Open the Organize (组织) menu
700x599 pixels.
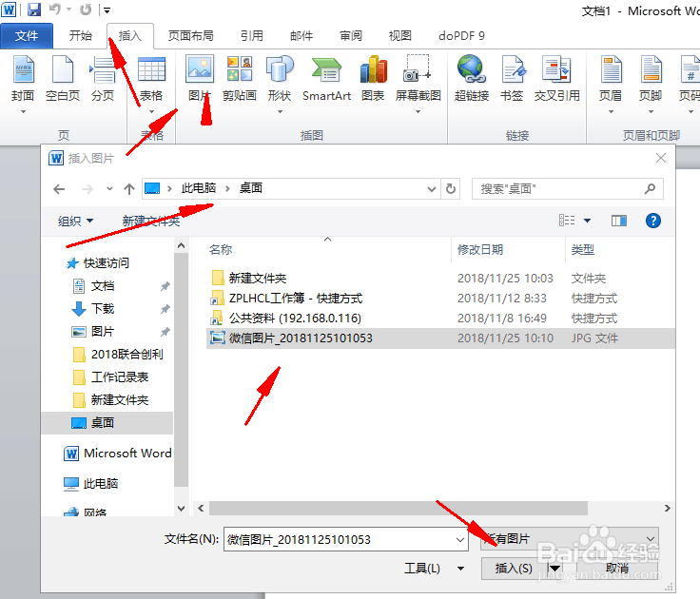click(x=75, y=221)
